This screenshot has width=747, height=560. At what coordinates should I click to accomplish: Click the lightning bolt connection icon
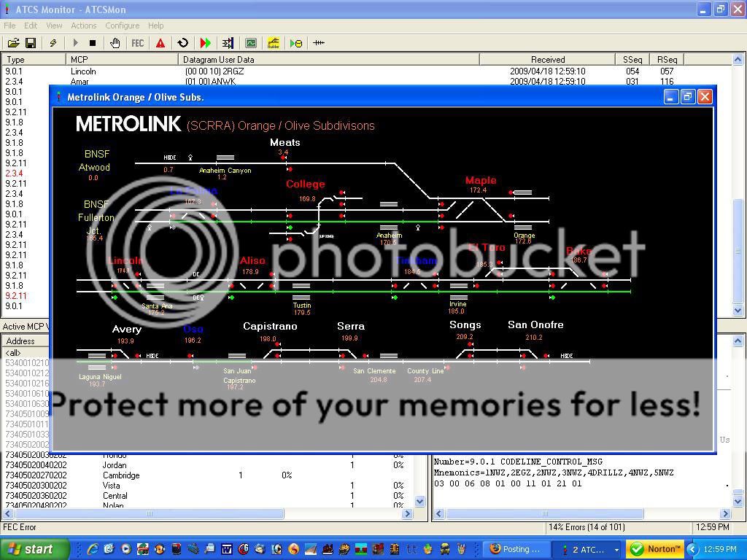click(53, 43)
